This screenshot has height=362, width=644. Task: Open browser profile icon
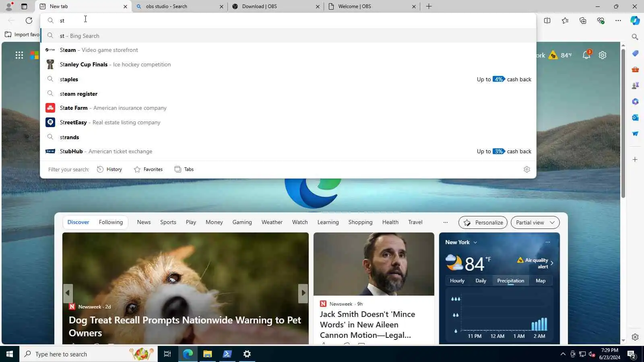click(x=9, y=6)
